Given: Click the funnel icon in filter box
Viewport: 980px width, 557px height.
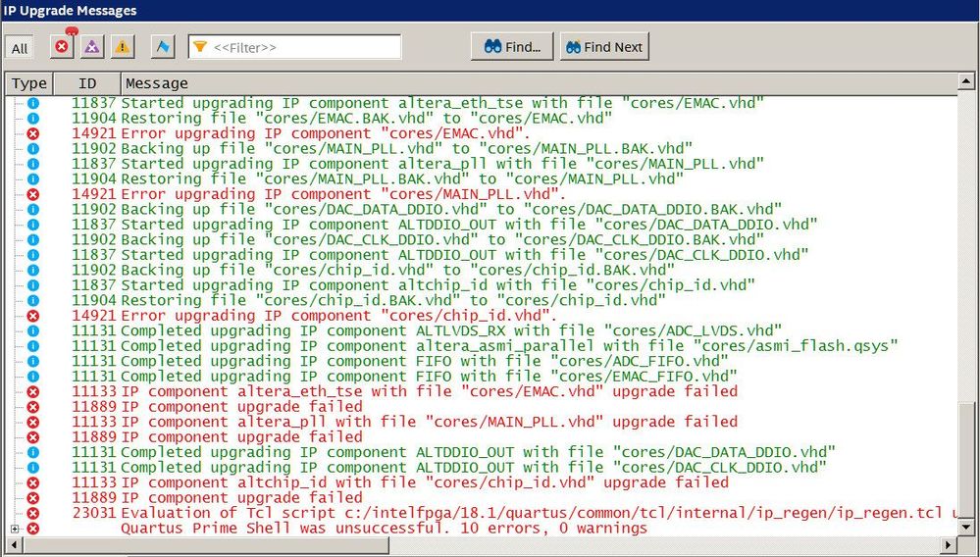Looking at the screenshot, I should click(x=199, y=47).
